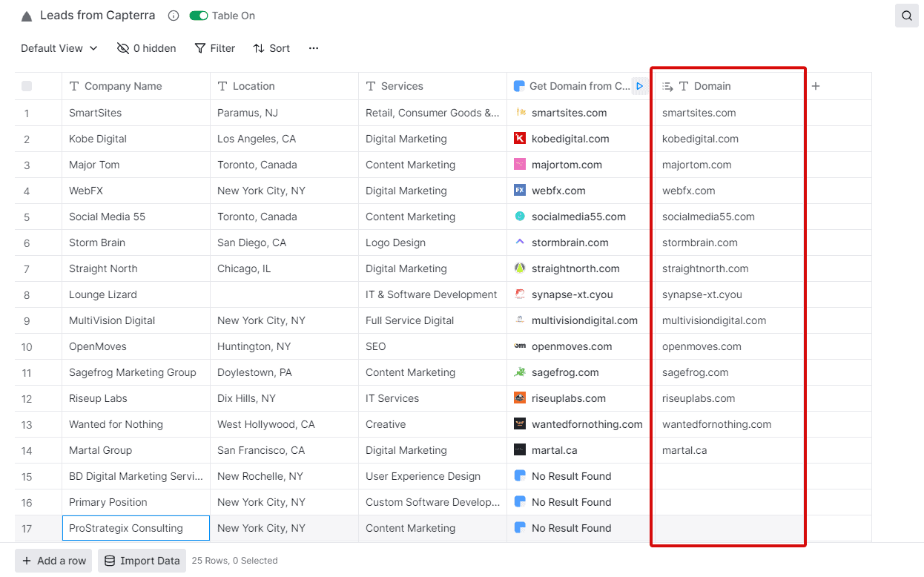Click the openmoves.com logo icon
The image size is (924, 577).
520,346
